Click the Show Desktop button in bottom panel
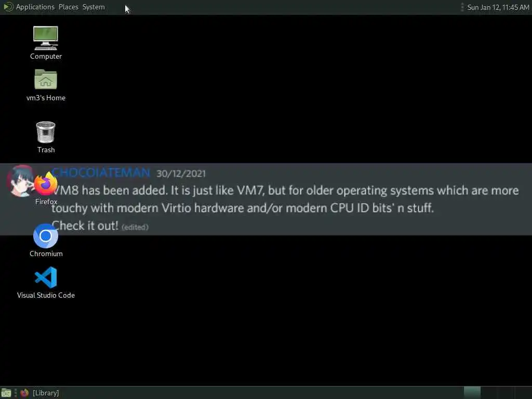This screenshot has height=399, width=532. coord(6,393)
